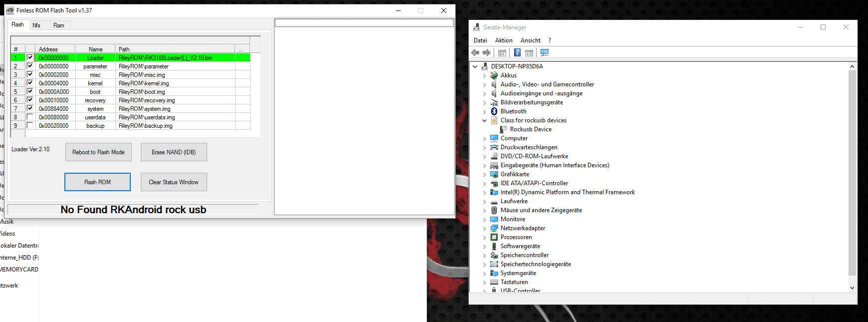Open the Datei menu in Geräte-Manager
868x322 pixels.
(480, 40)
